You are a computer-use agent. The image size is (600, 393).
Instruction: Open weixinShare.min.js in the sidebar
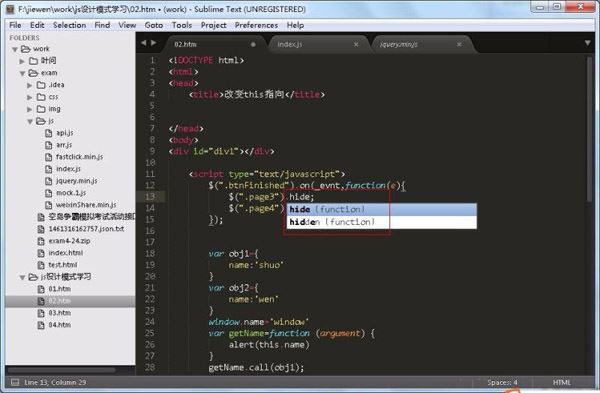click(x=86, y=205)
